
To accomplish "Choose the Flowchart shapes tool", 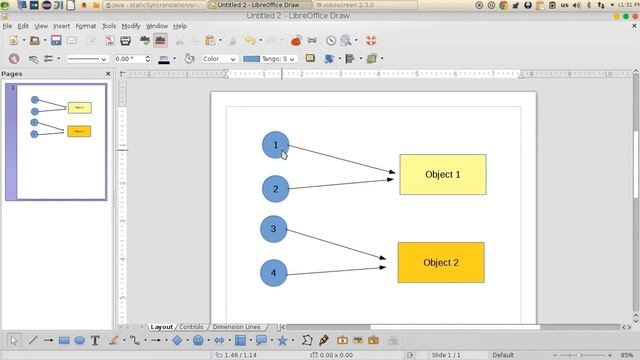I will point(240,340).
